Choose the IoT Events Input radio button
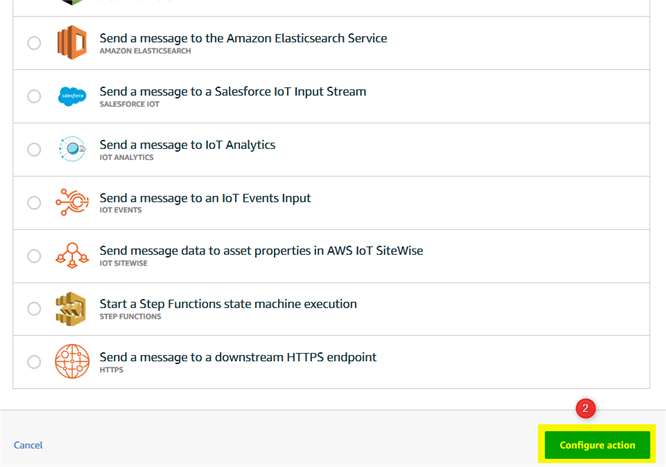 (34, 203)
